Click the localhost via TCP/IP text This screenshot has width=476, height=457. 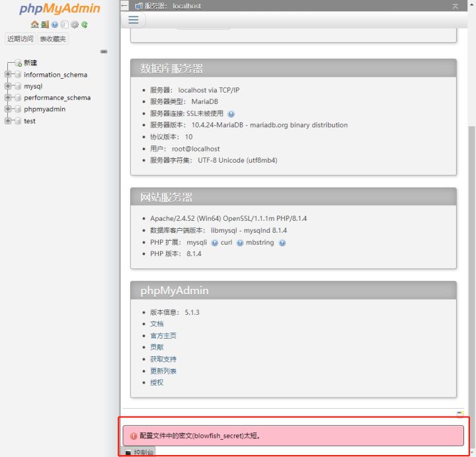click(208, 90)
